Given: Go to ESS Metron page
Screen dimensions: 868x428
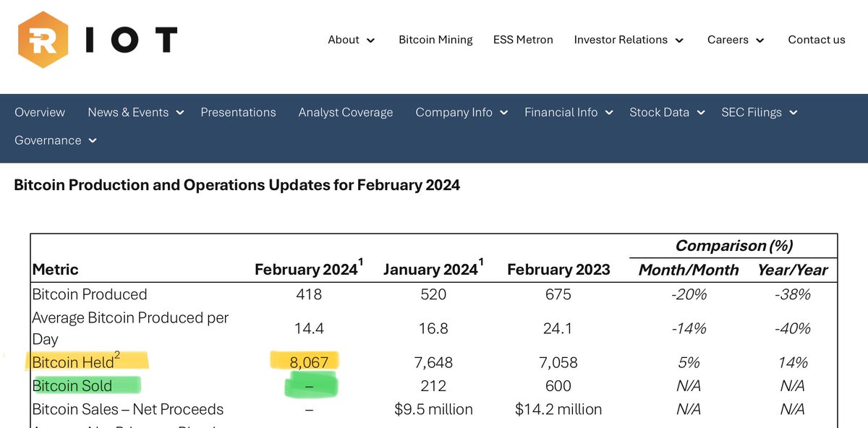Looking at the screenshot, I should 523,40.
